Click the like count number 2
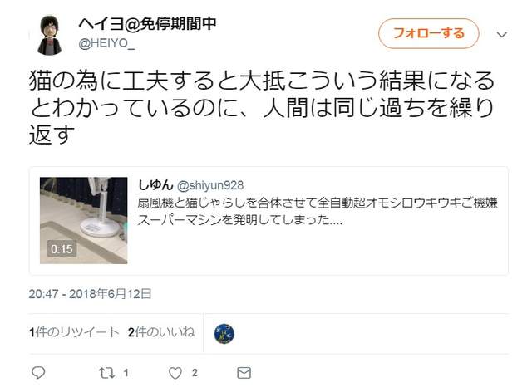 195,373
